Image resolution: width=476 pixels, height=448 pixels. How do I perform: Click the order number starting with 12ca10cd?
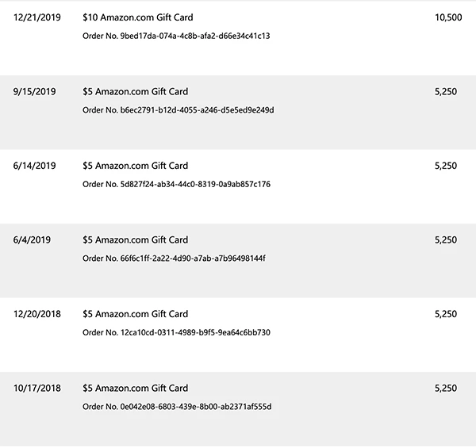point(176,332)
